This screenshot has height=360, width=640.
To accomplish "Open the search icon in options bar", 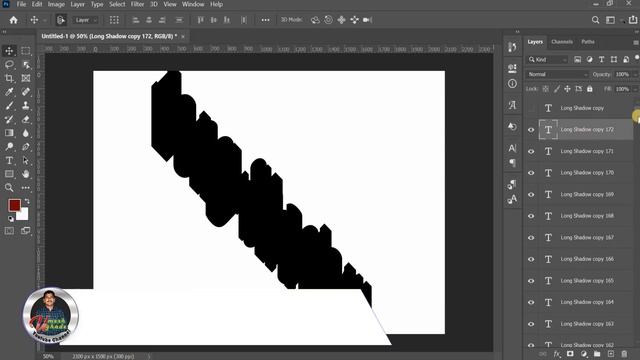I will click(x=596, y=20).
